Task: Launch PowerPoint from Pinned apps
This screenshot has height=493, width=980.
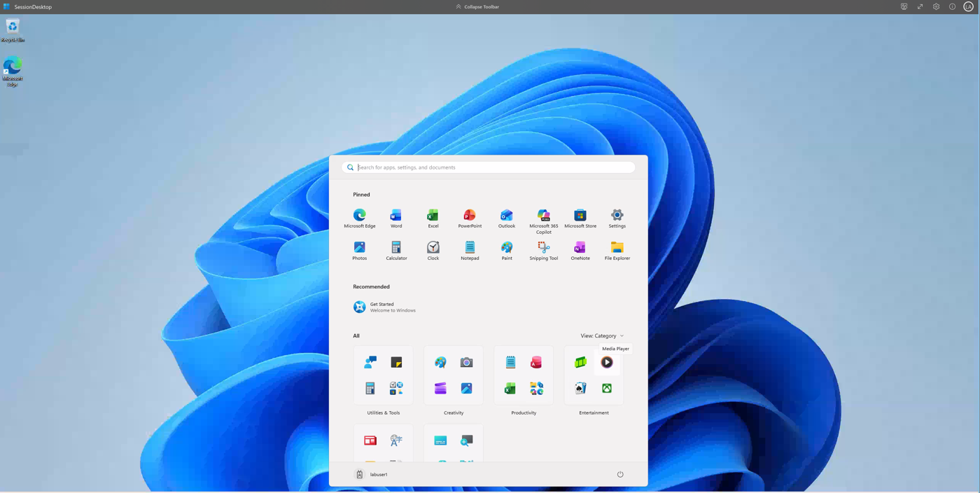Action: click(470, 218)
